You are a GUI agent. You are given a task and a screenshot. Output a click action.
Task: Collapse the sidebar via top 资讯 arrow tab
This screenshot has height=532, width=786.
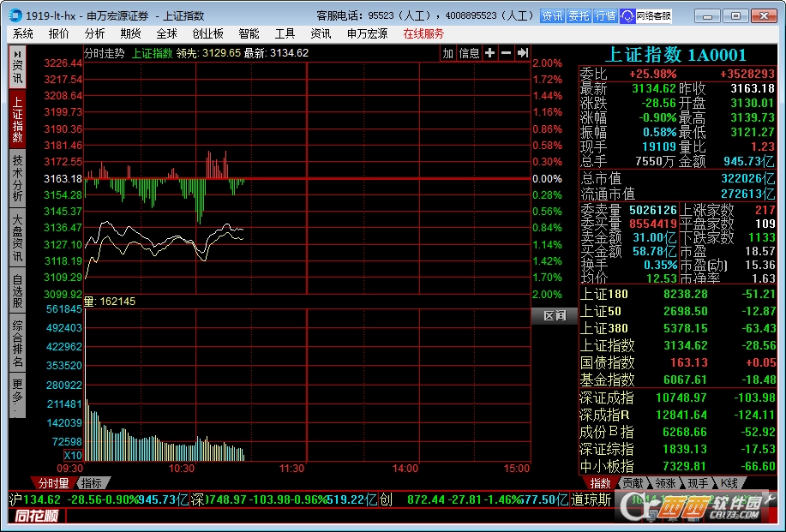tap(17, 67)
